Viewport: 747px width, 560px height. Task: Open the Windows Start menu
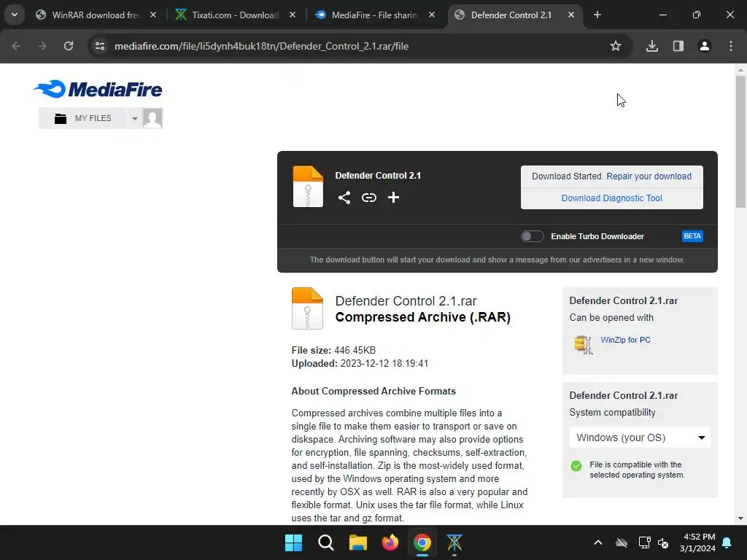coord(293,542)
